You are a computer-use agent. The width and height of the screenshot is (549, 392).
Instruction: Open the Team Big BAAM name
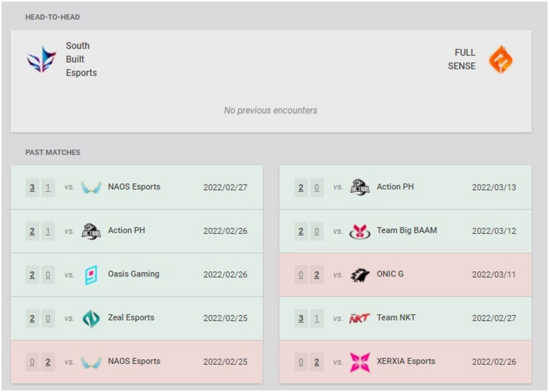tap(407, 230)
